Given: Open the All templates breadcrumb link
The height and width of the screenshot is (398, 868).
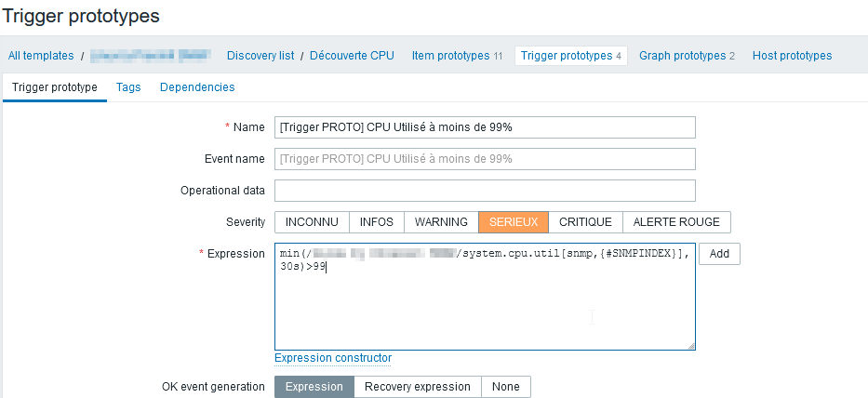Looking at the screenshot, I should pyautogui.click(x=41, y=56).
